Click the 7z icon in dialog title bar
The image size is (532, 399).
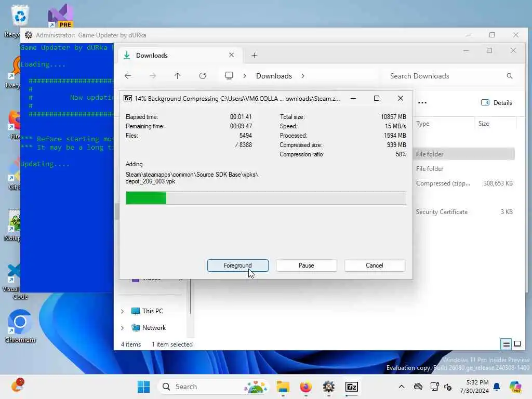[x=128, y=98]
